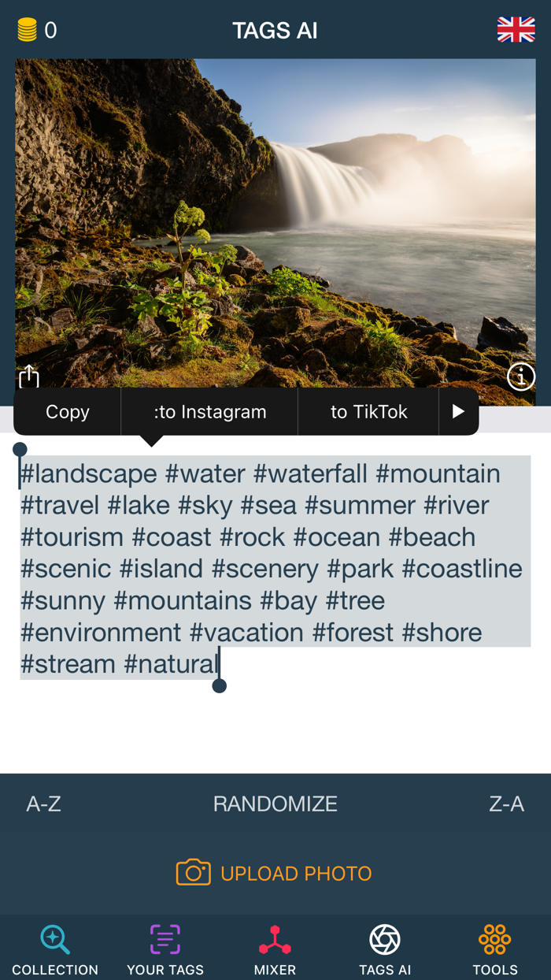Image resolution: width=551 pixels, height=980 pixels.
Task: Open the share icon on the photo
Action: coord(29,377)
